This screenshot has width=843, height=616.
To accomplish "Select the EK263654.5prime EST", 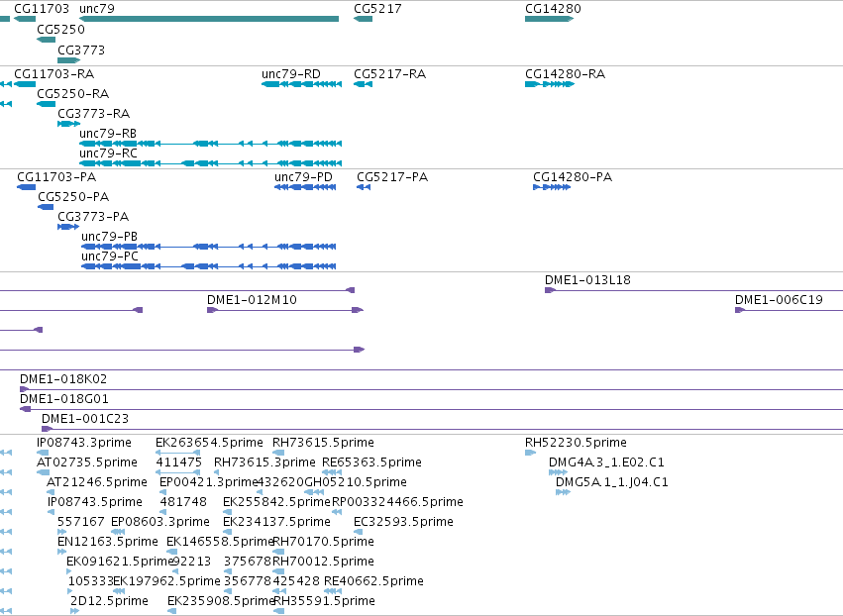I will [178, 453].
